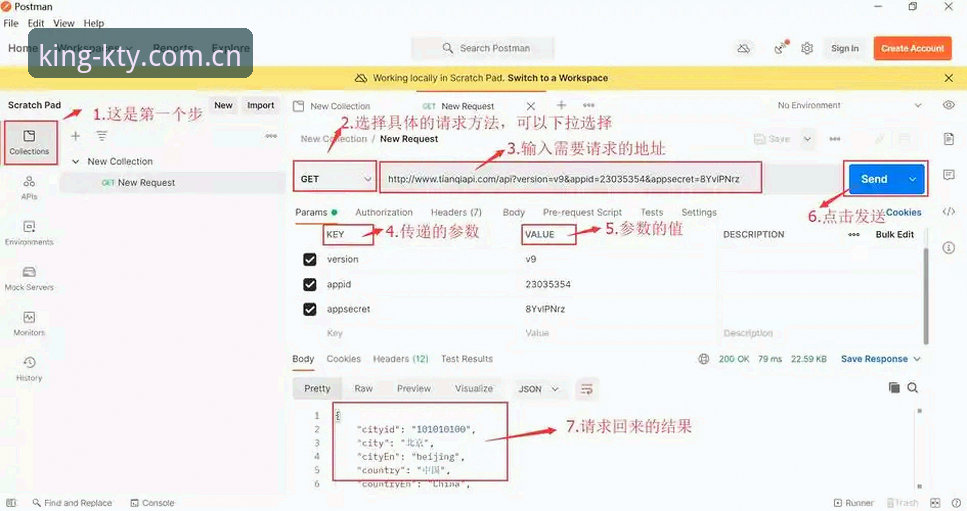967x511 pixels.
Task: Click the Search Postman field
Action: [x=483, y=48]
